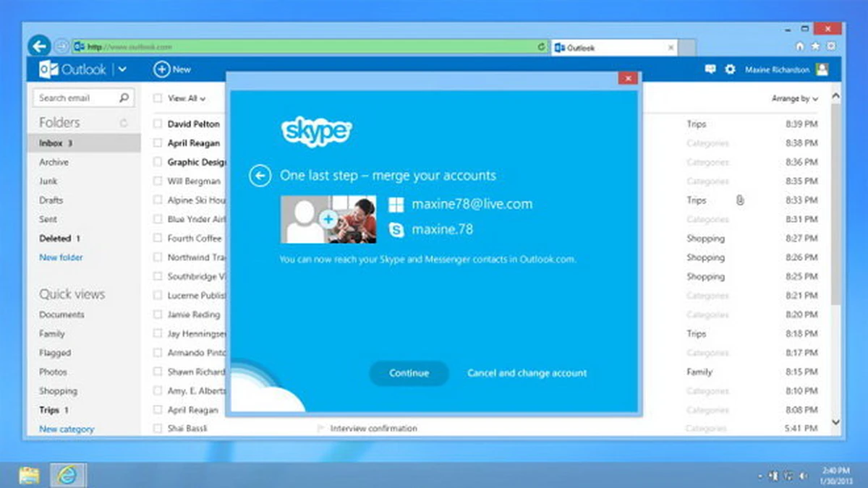
Task: Click the Continue button in Skype dialog
Action: click(x=409, y=373)
